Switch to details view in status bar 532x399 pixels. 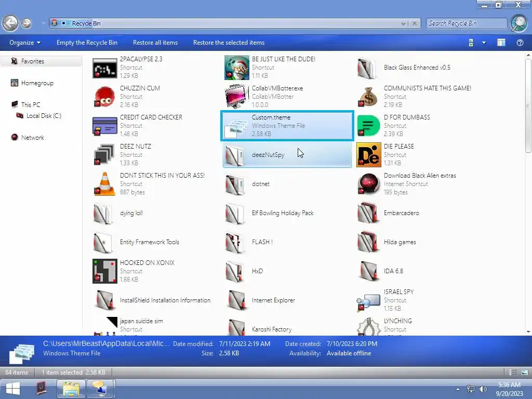513,373
